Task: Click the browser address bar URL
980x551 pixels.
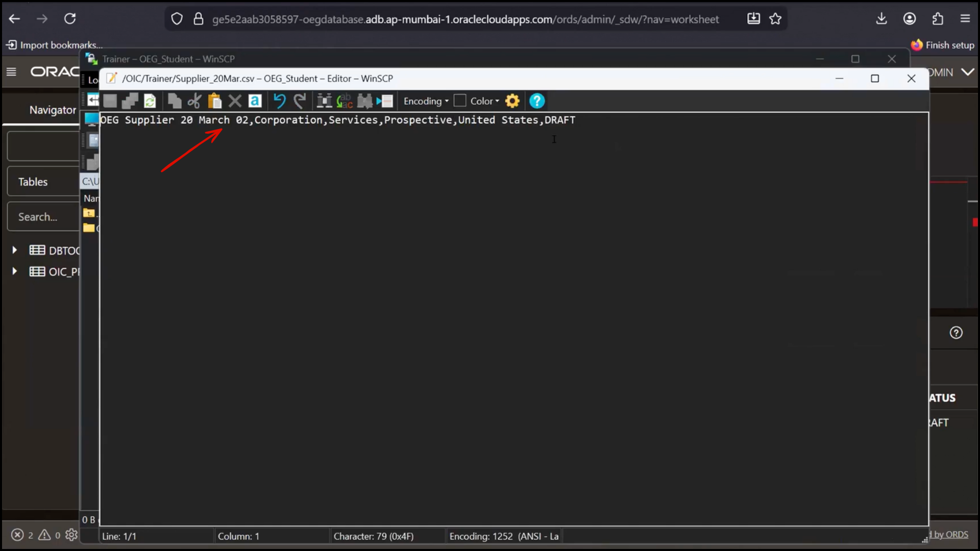Action: point(465,19)
